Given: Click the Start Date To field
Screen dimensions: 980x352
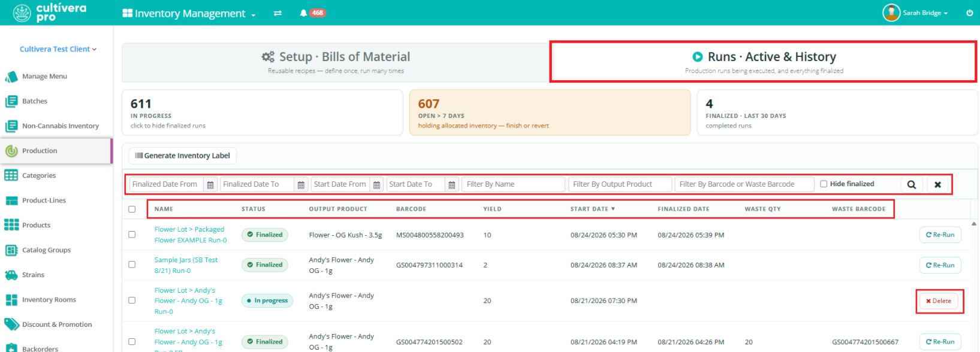Looking at the screenshot, I should click(416, 184).
